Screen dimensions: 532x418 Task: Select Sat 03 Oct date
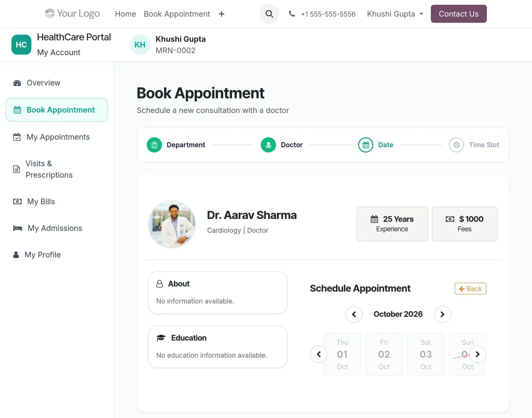pyautogui.click(x=426, y=354)
